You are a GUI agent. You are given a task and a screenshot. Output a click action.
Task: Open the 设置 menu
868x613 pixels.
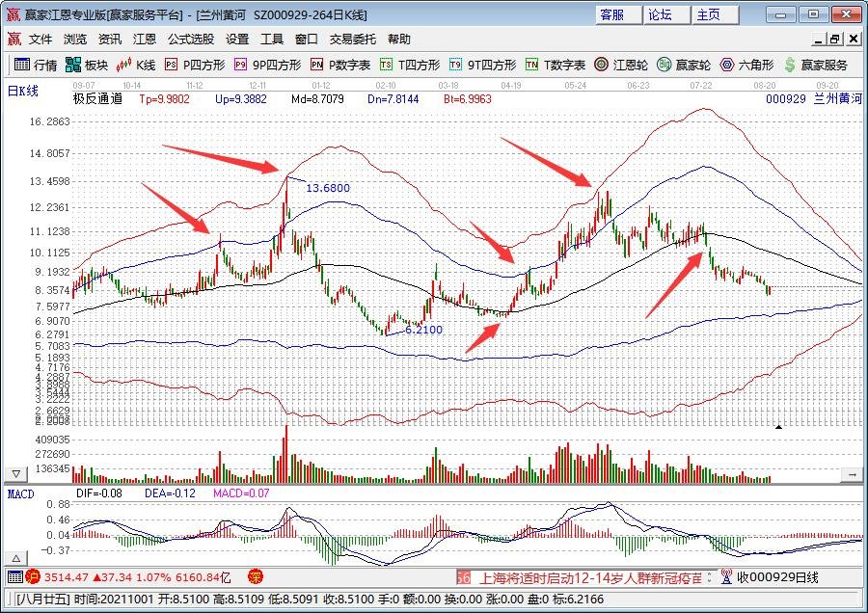pos(237,39)
